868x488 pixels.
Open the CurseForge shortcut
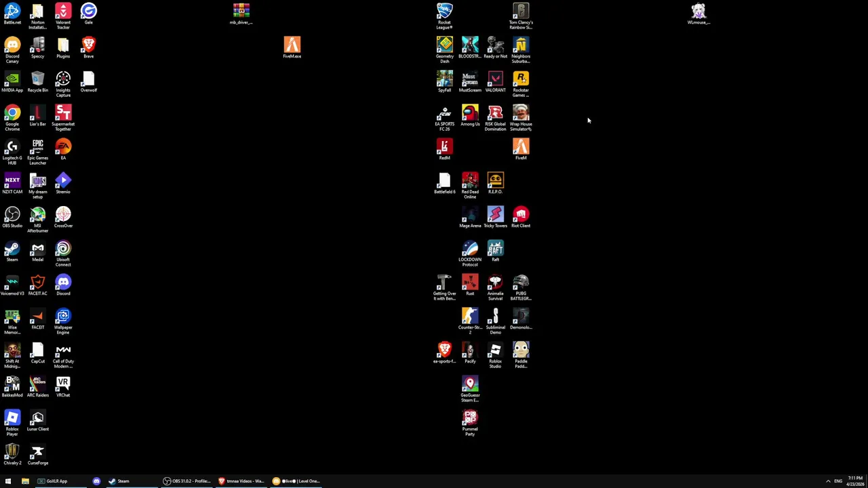(37, 455)
